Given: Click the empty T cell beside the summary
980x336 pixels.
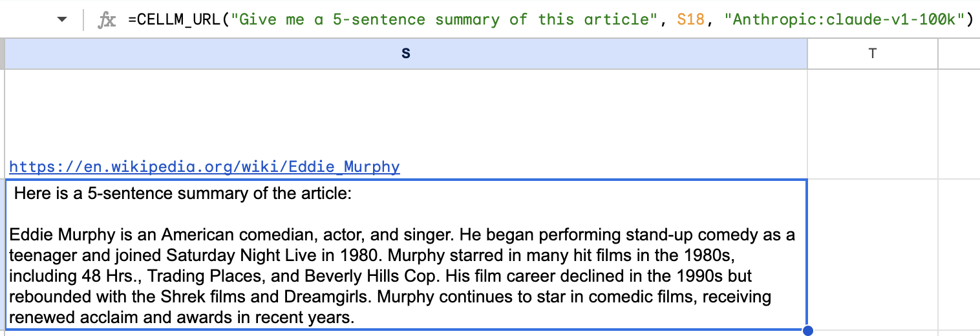Looking at the screenshot, I should point(873,255).
